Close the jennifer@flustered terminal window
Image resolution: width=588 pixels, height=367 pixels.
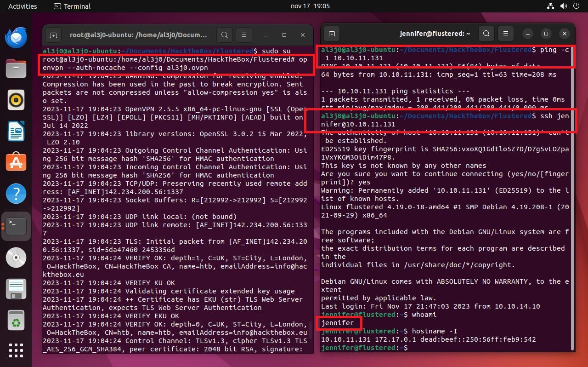pos(565,34)
